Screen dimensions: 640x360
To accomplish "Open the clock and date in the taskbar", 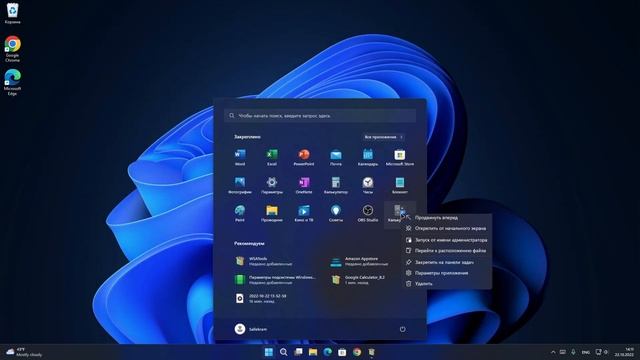I will pos(624,352).
